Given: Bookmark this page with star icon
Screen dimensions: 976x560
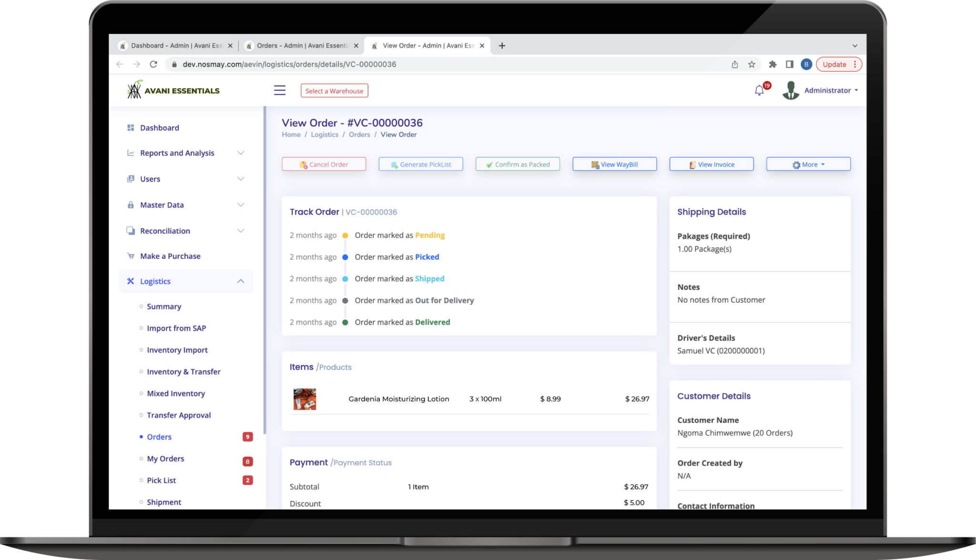Looking at the screenshot, I should (x=752, y=64).
